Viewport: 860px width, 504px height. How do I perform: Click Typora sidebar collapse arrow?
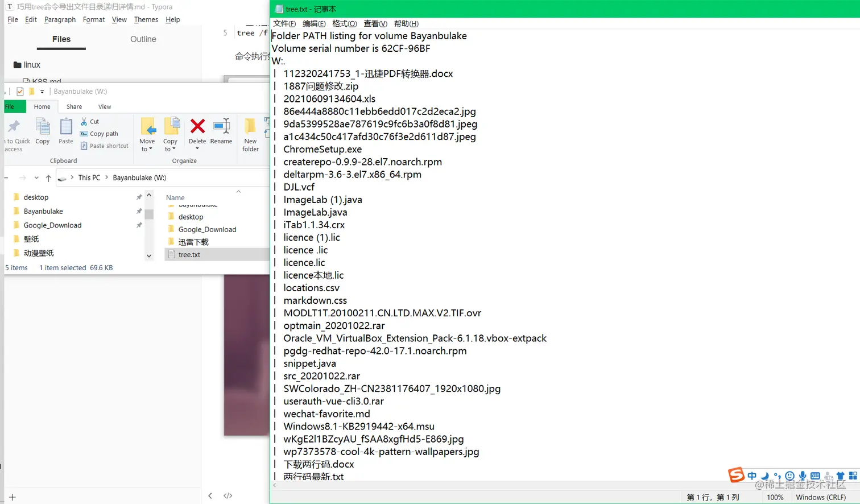tap(210, 496)
